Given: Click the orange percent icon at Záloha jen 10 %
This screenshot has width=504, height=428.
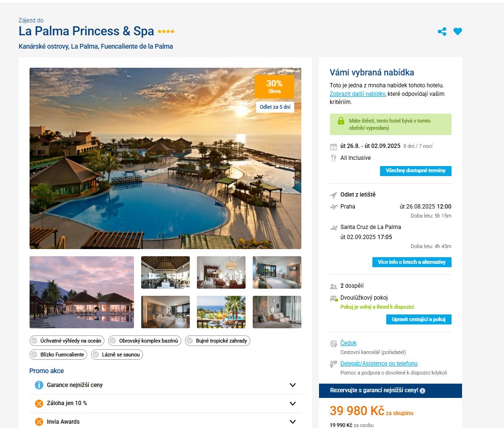Looking at the screenshot, I should coord(39,403).
